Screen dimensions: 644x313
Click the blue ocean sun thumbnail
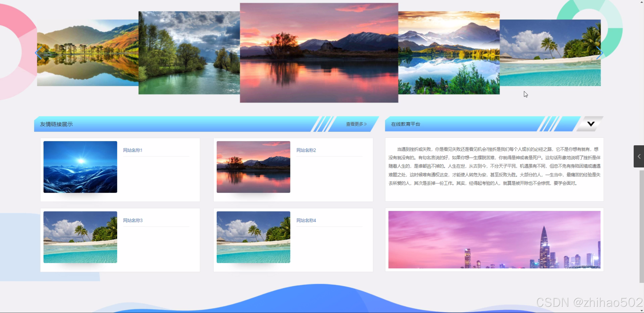point(80,167)
